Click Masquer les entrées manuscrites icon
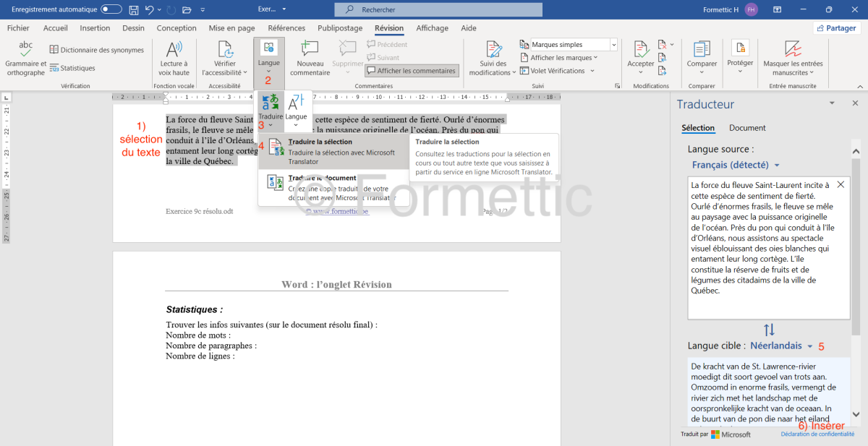Viewport: 868px width, 446px height. click(x=793, y=51)
